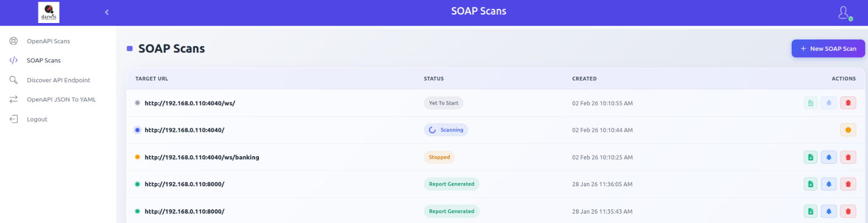868x223 pixels.
Task: Open OpenAPI JSON To YAML converter
Action: point(61,99)
